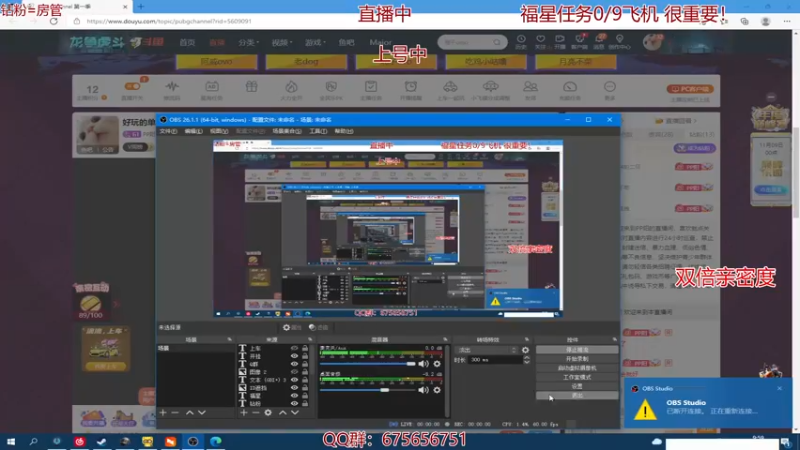
Task: Open 更多 ellipsis icon in streamer toolbar
Action: pos(610,90)
